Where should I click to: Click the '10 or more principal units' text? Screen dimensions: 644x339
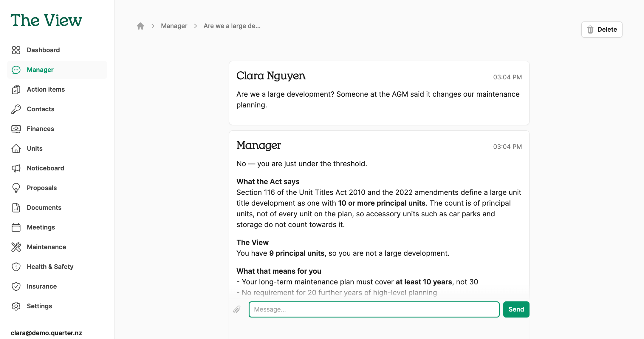click(x=382, y=203)
